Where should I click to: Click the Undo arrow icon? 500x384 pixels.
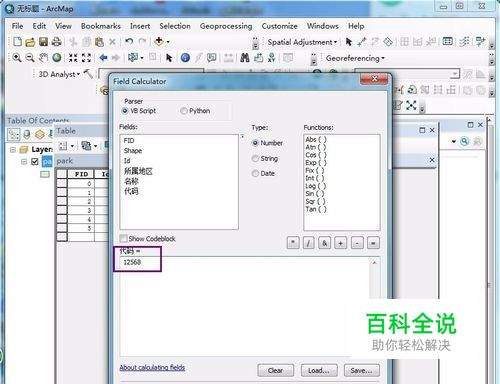tap(129, 41)
